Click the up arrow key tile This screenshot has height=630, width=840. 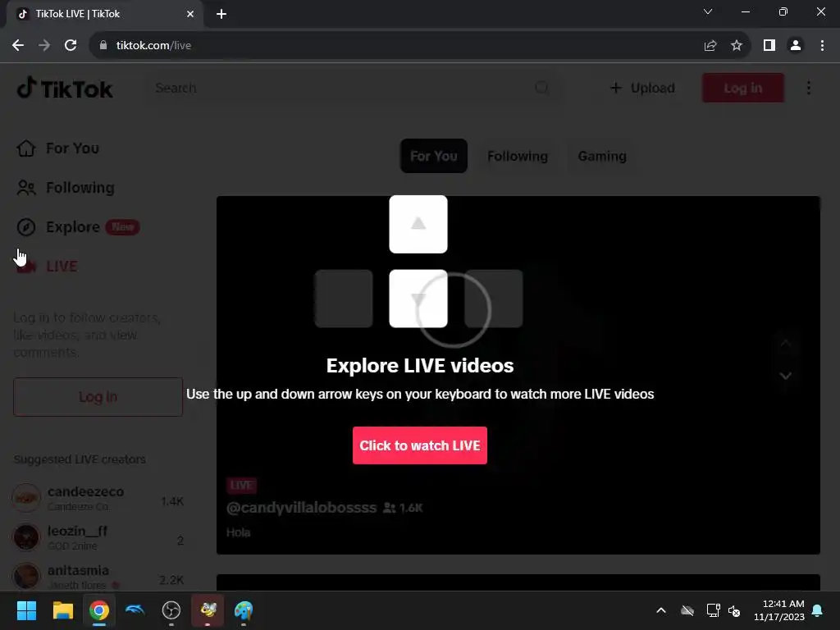coord(418,224)
